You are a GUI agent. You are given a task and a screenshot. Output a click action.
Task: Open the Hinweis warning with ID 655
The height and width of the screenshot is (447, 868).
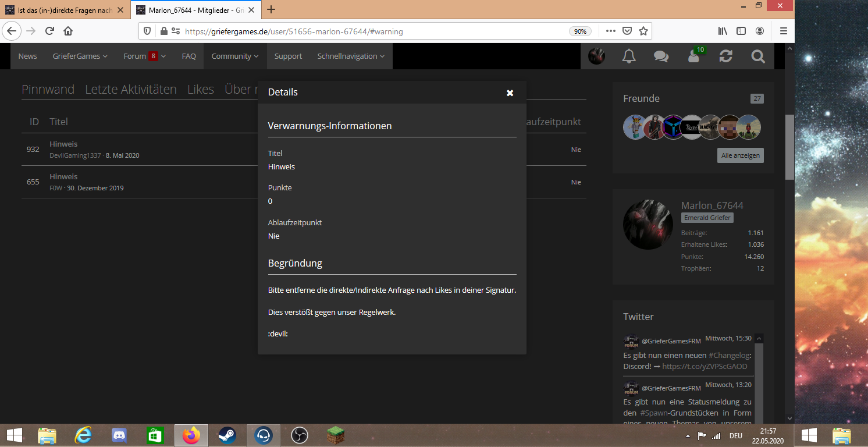[63, 176]
